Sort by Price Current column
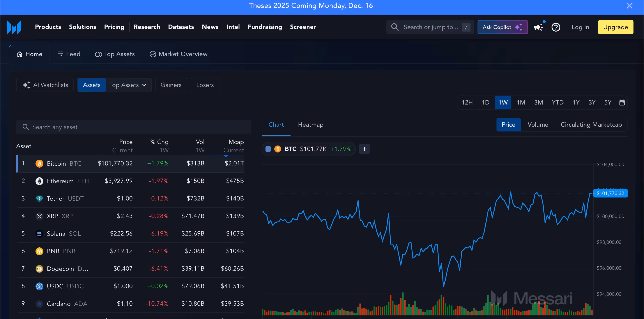Image resolution: width=644 pixels, height=319 pixels. tap(122, 146)
